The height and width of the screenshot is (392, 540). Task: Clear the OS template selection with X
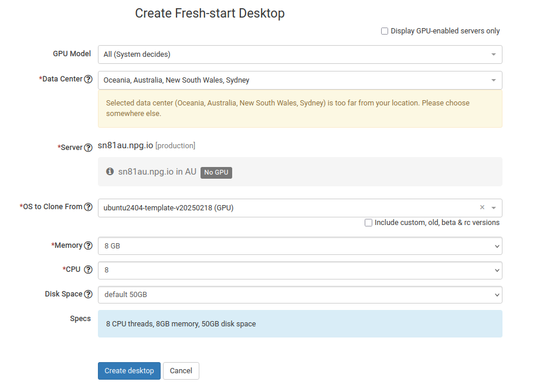(x=482, y=207)
